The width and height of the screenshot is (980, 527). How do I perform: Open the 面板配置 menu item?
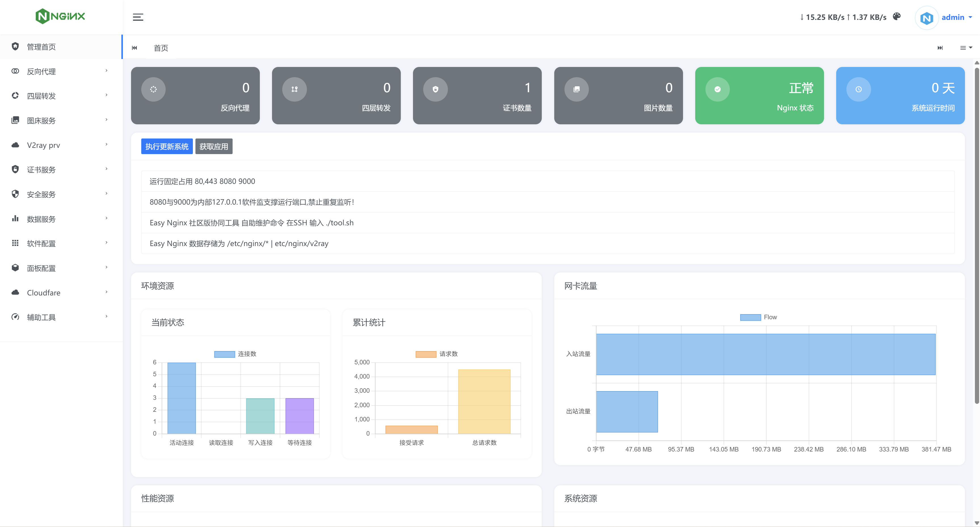(61, 268)
